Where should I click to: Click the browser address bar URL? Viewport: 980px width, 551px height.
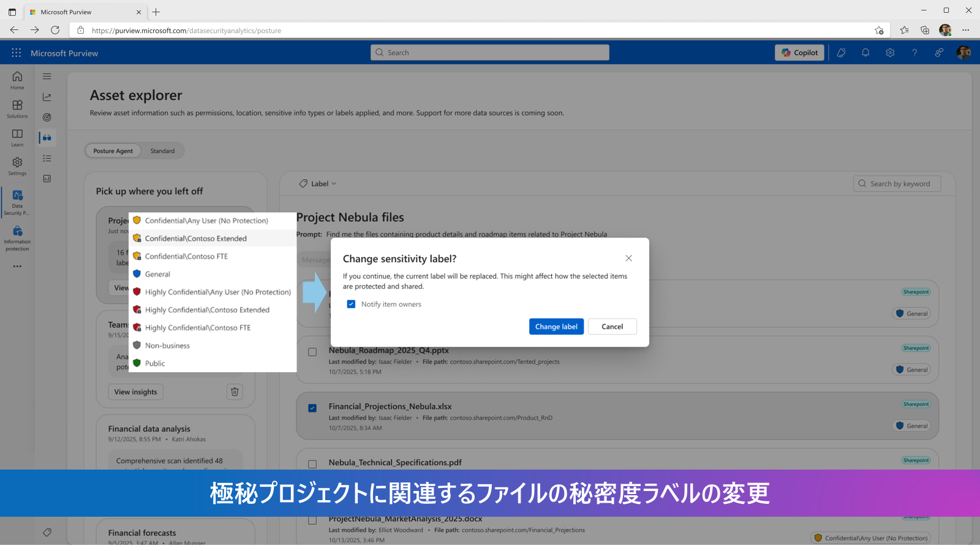(186, 31)
